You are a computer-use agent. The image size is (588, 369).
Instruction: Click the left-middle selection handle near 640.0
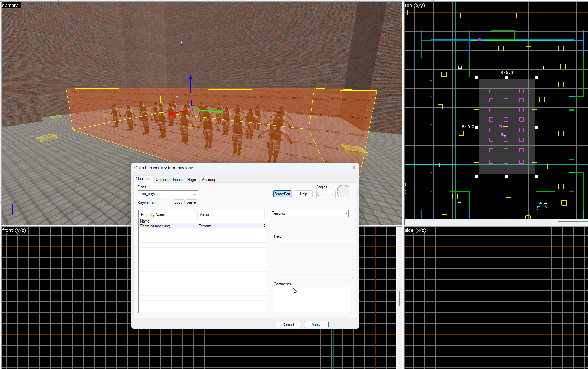(x=476, y=127)
